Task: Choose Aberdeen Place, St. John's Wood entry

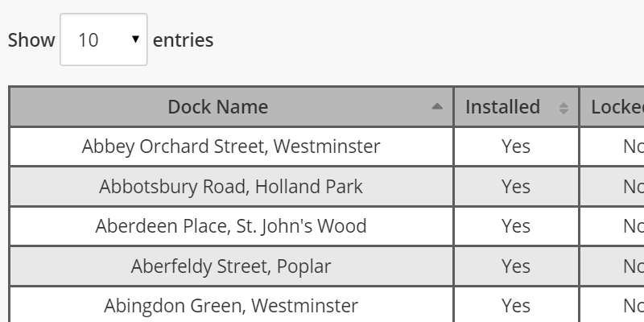Action: pyautogui.click(x=231, y=226)
